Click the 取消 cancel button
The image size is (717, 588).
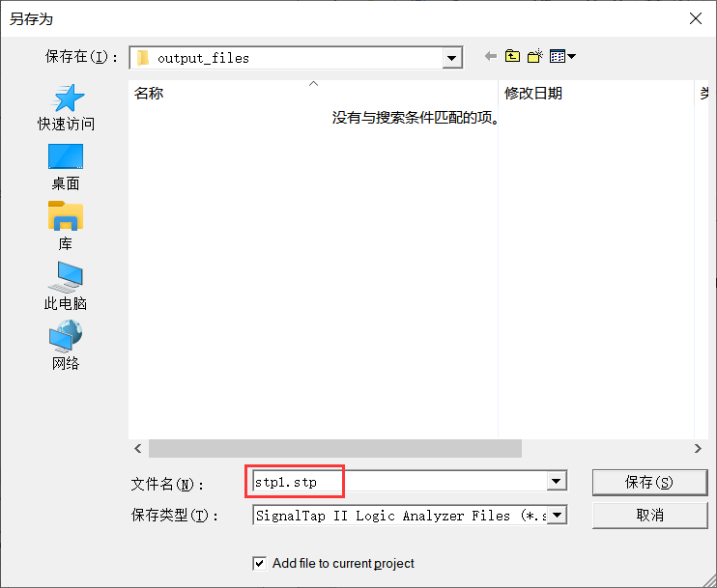[x=649, y=516]
